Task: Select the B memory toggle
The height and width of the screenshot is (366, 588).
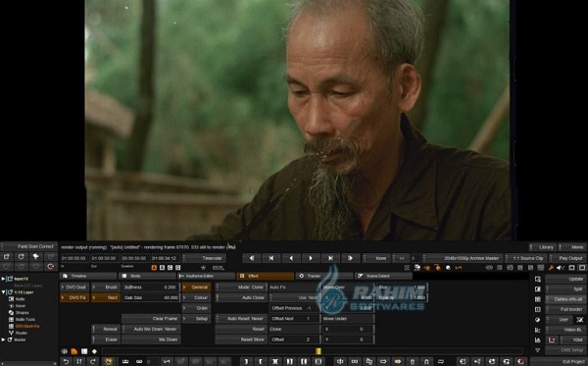Action: pyautogui.click(x=162, y=268)
